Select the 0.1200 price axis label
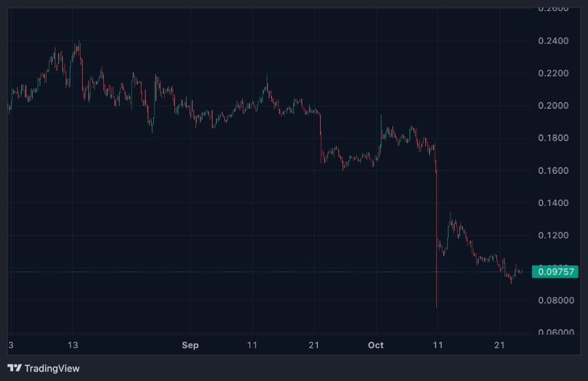This screenshot has height=381, width=588. click(553, 235)
